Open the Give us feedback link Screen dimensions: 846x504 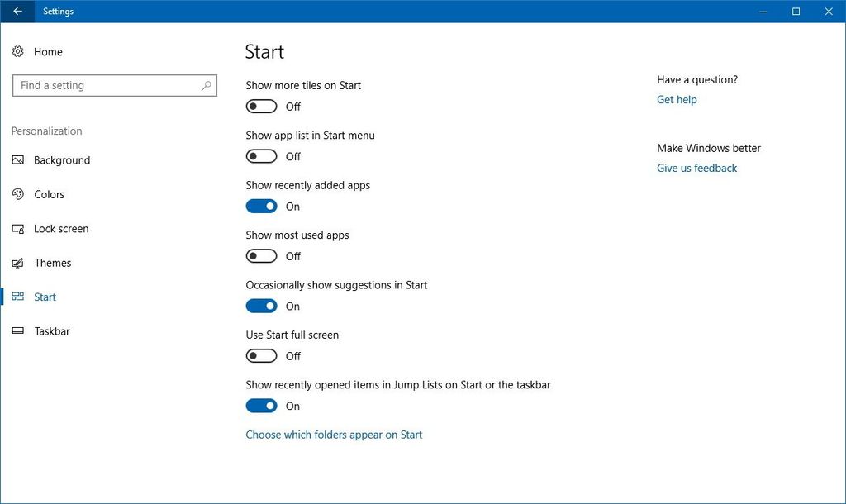pyautogui.click(x=696, y=168)
